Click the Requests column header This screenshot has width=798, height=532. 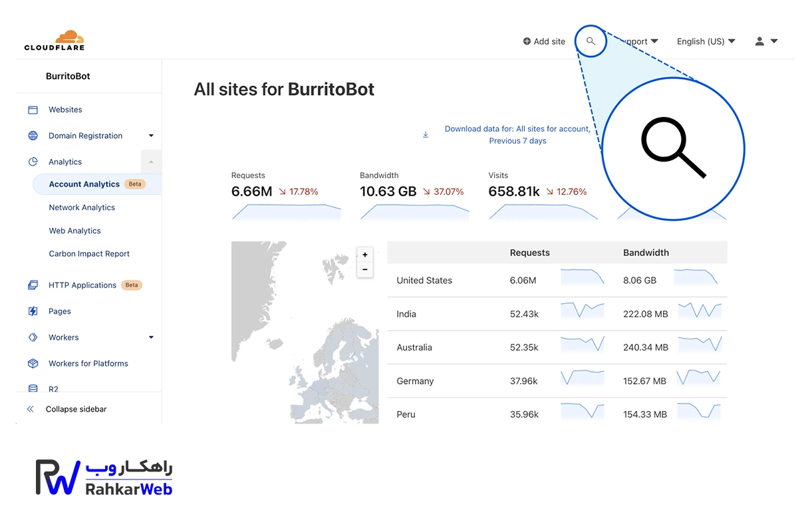pyautogui.click(x=529, y=253)
